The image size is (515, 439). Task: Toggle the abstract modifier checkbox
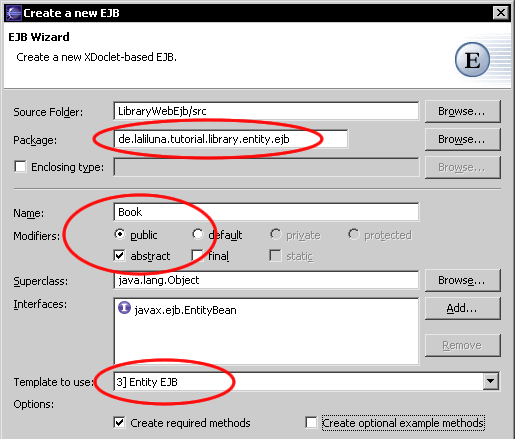click(119, 256)
